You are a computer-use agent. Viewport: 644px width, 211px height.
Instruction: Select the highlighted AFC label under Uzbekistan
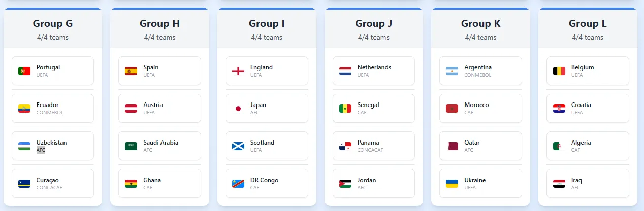click(x=41, y=150)
